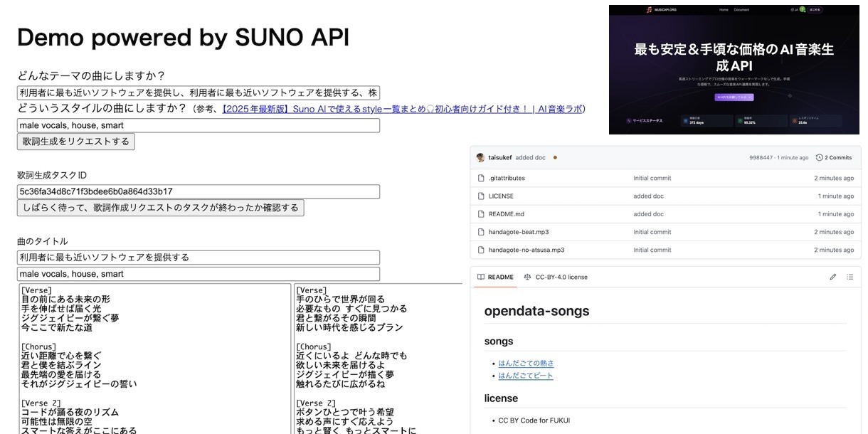Open the 'added doc' commit message in header
The width and height of the screenshot is (868, 434).
pyautogui.click(x=531, y=157)
